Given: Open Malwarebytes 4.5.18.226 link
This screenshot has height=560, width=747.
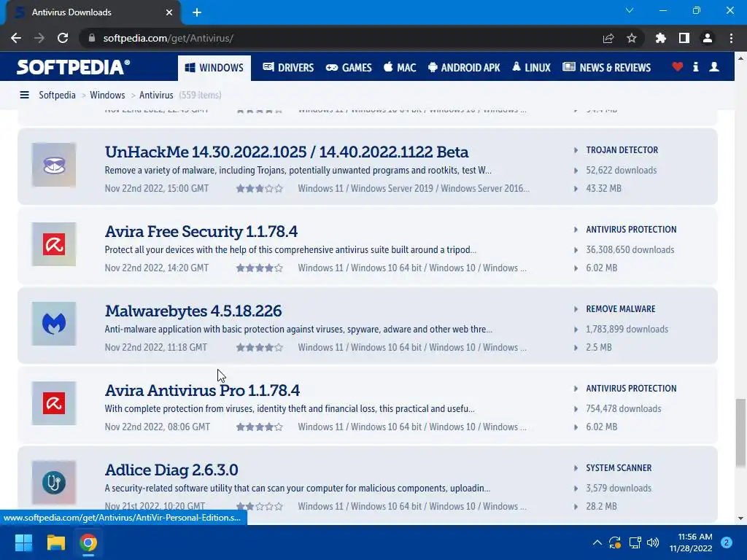Looking at the screenshot, I should tap(193, 311).
